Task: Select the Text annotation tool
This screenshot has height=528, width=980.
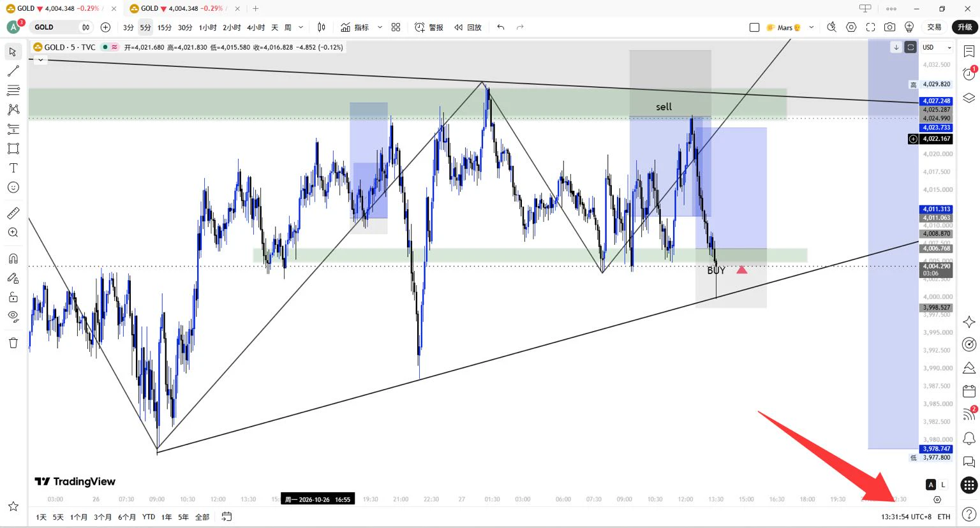Action: (13, 168)
